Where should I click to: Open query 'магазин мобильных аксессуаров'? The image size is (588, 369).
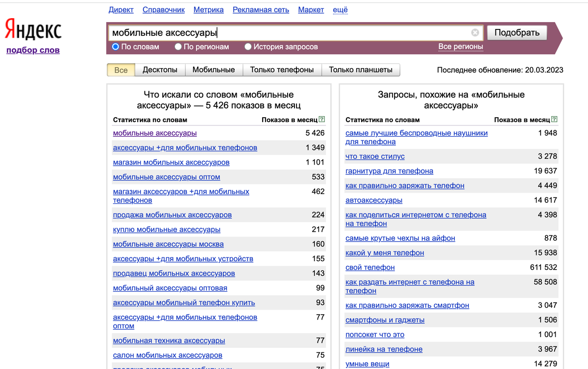pos(171,162)
